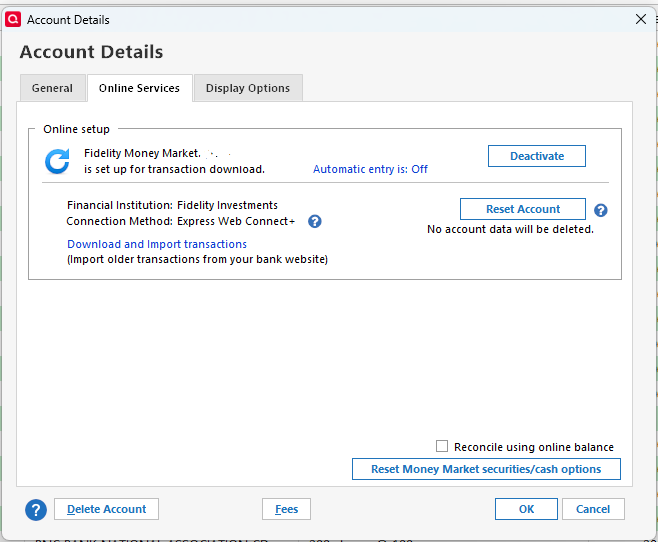Click 'Import older transactions from your bank website' text
658x542 pixels.
coord(197,259)
